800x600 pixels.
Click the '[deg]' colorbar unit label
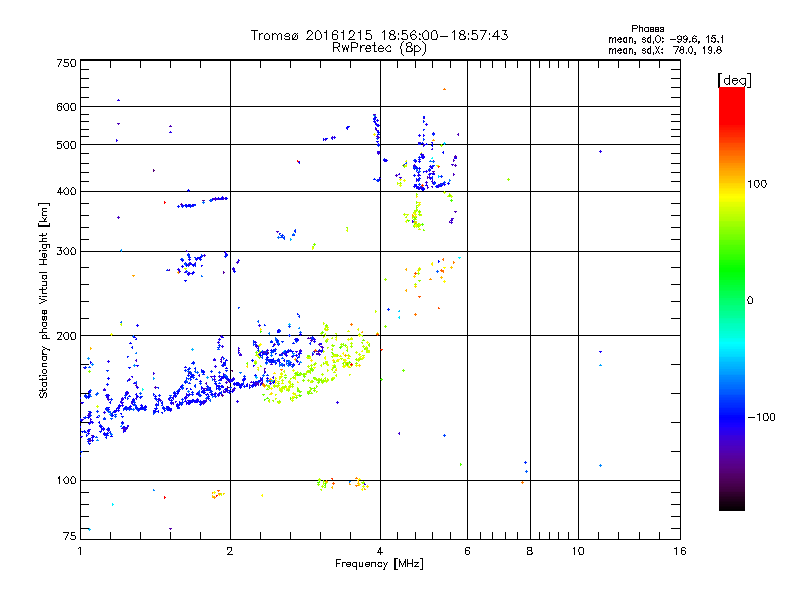734,80
